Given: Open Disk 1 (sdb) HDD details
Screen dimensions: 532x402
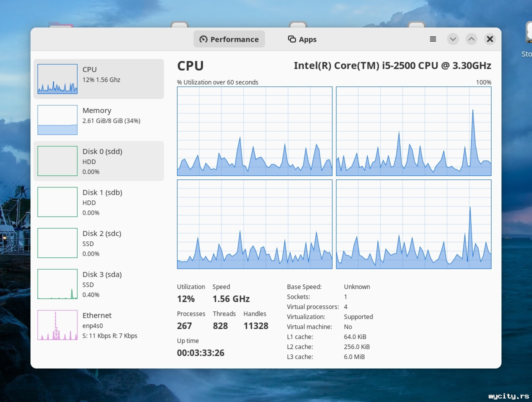Looking at the screenshot, I should click(x=98, y=202).
